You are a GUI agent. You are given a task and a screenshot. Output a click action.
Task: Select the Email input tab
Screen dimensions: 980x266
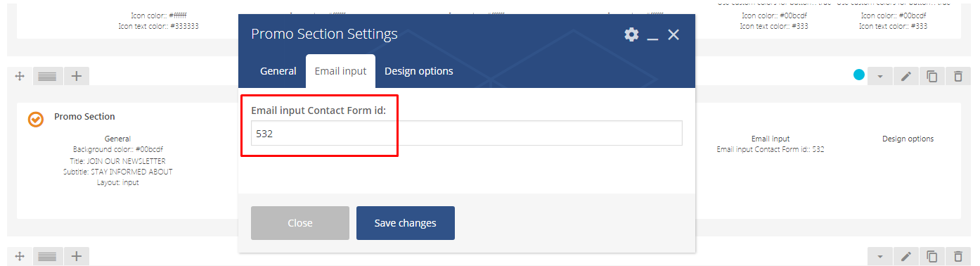340,71
